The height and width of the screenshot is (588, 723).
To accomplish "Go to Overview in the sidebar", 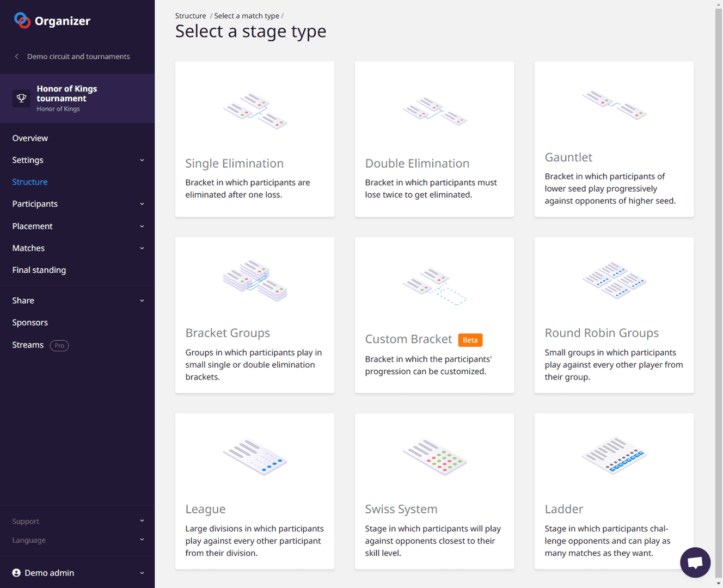I will [x=30, y=138].
